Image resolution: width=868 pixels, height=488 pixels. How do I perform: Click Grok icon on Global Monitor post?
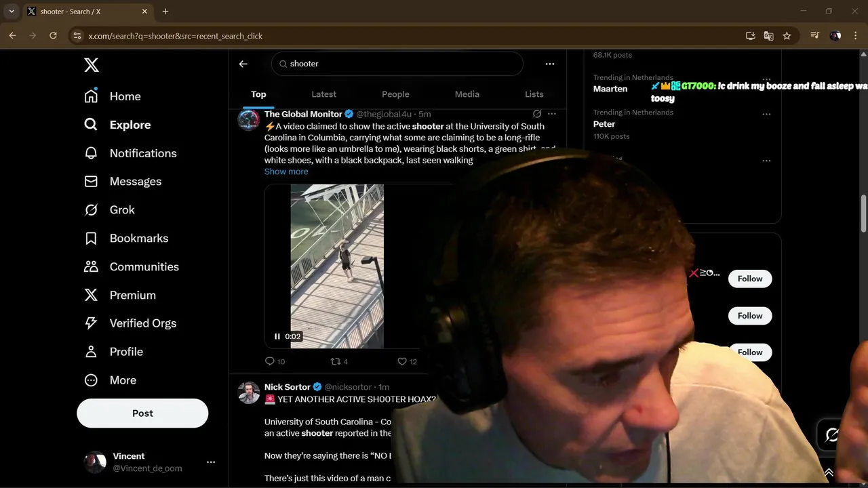point(537,114)
